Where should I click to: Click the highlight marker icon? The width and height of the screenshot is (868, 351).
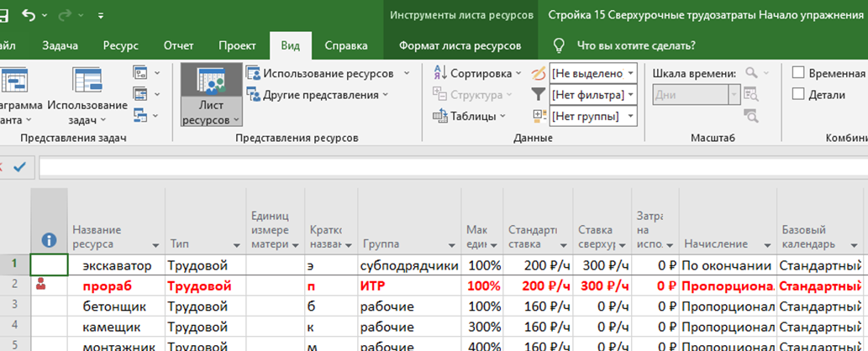[x=538, y=73]
